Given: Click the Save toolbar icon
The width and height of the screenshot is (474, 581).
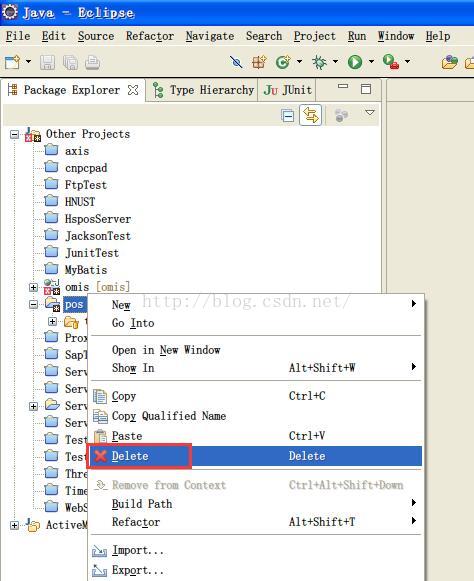Looking at the screenshot, I should coord(47,62).
